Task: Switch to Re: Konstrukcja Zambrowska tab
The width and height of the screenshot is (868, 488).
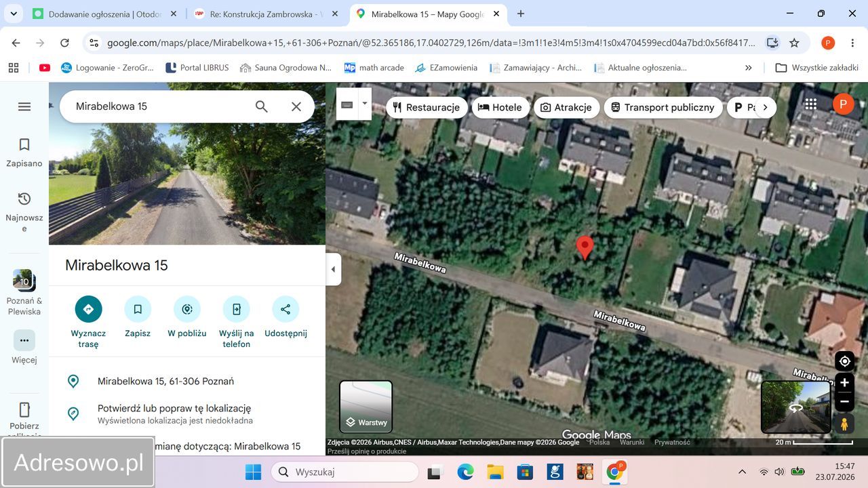Action: [x=265, y=14]
